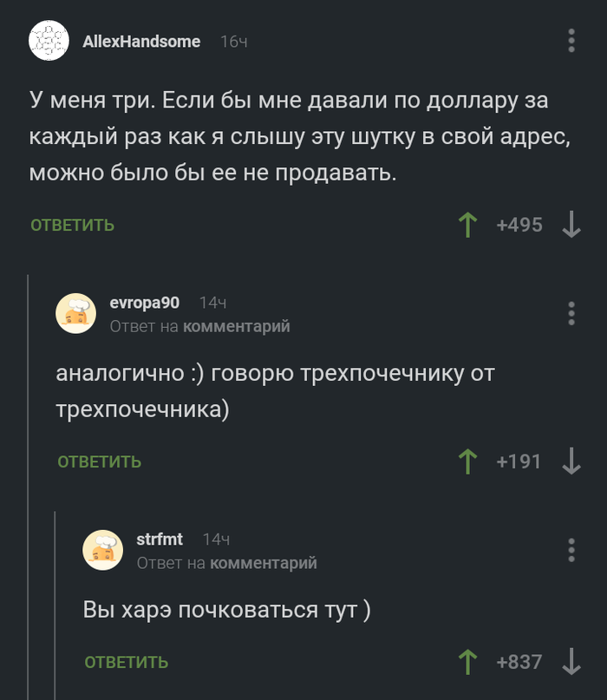
Task: Open AllexHandsome's profile avatar
Action: point(50,41)
